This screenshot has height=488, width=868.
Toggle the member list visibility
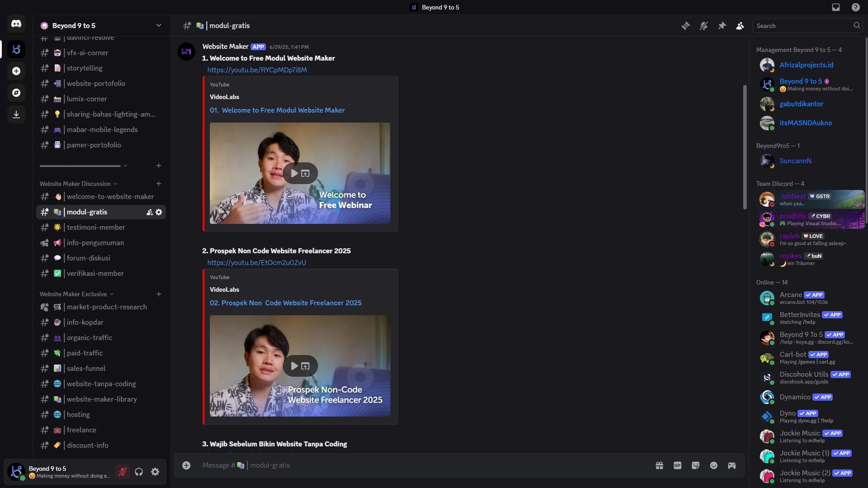[x=740, y=26]
